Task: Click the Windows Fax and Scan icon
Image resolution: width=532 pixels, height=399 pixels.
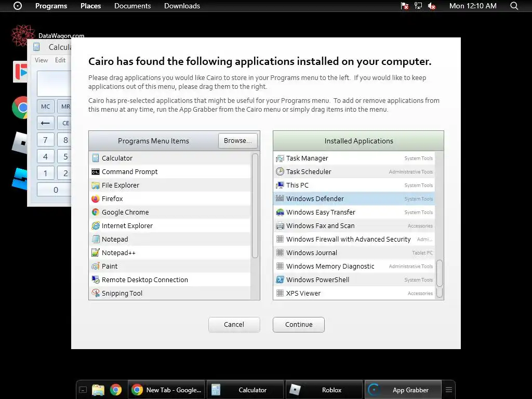Action: point(280,225)
